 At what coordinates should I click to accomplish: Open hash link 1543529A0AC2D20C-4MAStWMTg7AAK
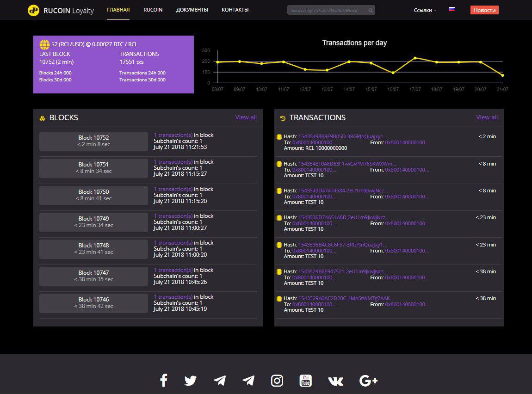click(x=346, y=298)
